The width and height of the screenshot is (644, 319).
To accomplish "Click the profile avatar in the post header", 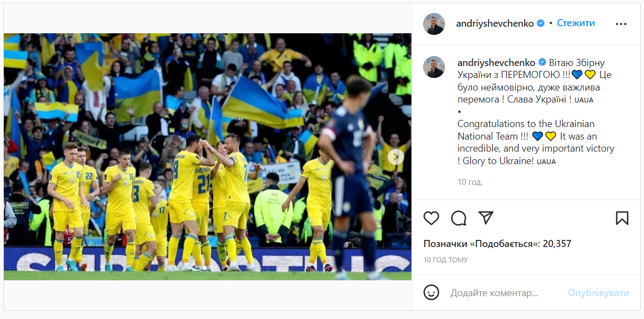I will tap(434, 24).
